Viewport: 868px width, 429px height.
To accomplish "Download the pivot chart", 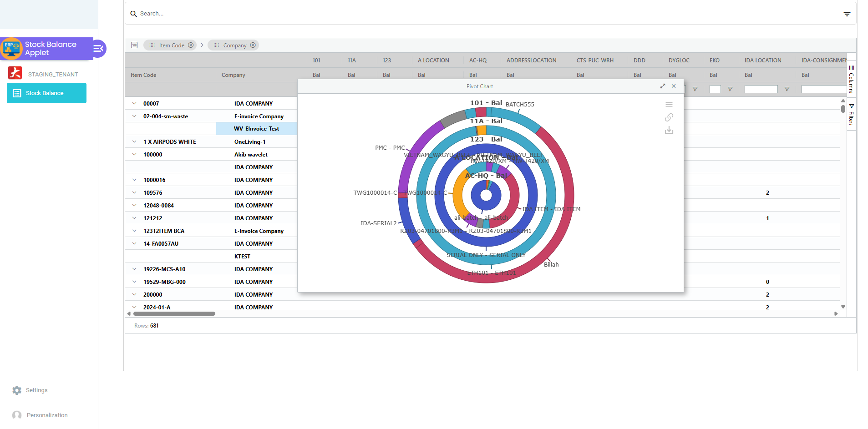I will pos(669,131).
